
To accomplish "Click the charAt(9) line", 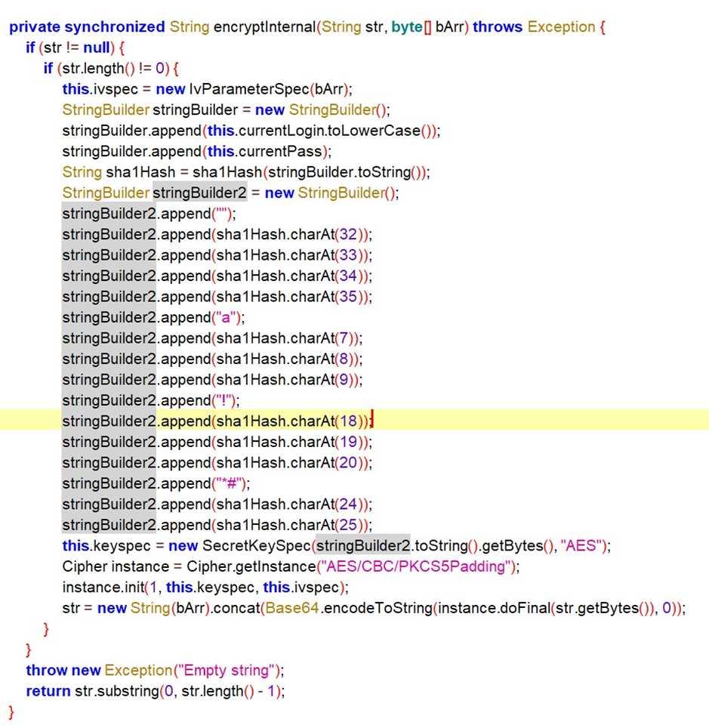I will [213, 380].
